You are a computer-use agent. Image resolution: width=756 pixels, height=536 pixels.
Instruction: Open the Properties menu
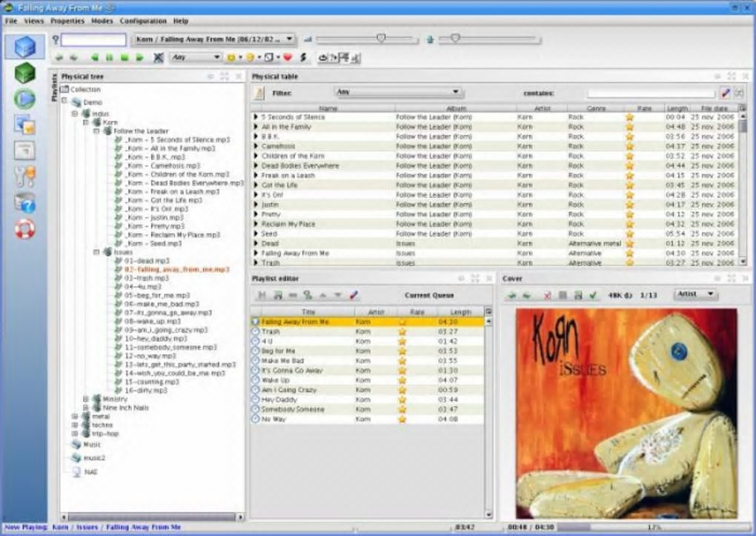(67, 21)
